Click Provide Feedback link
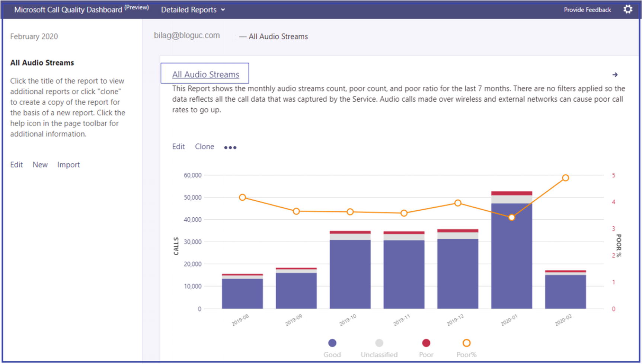The height and width of the screenshot is (364, 642). 587,10
